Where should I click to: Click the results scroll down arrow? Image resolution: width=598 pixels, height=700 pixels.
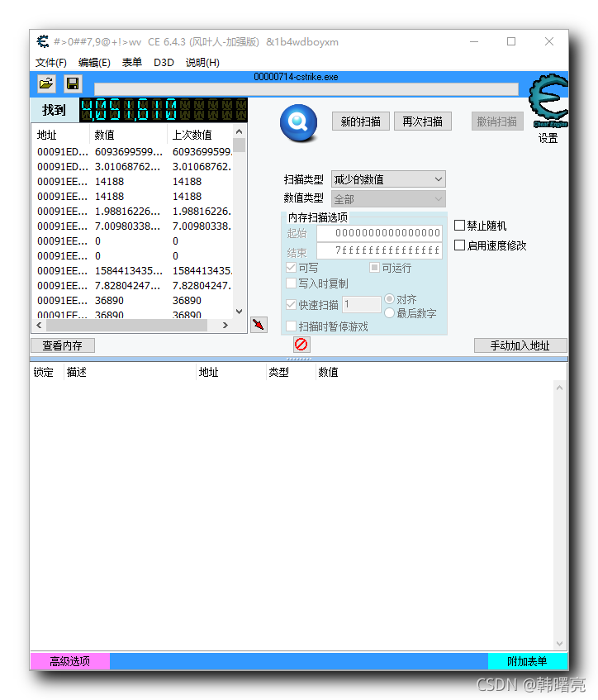240,312
